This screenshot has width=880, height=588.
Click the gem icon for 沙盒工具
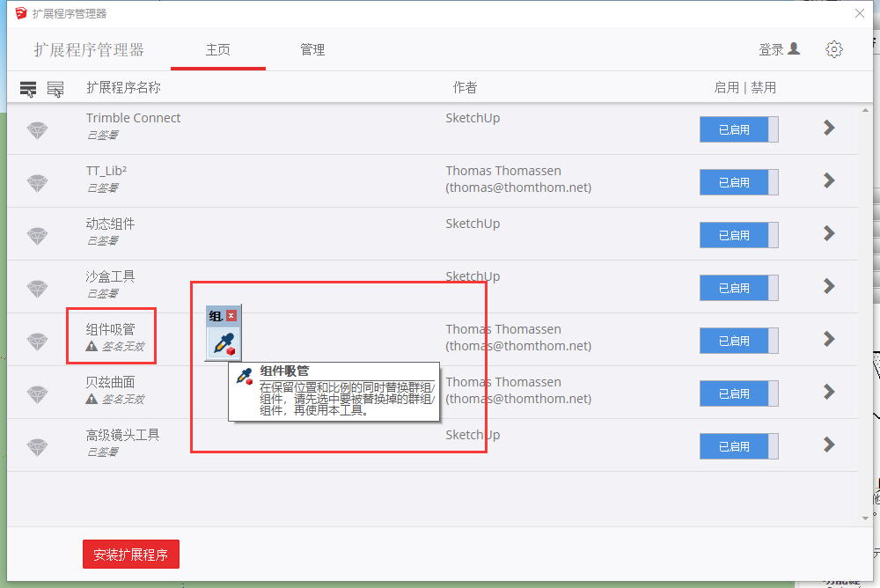pos(38,289)
